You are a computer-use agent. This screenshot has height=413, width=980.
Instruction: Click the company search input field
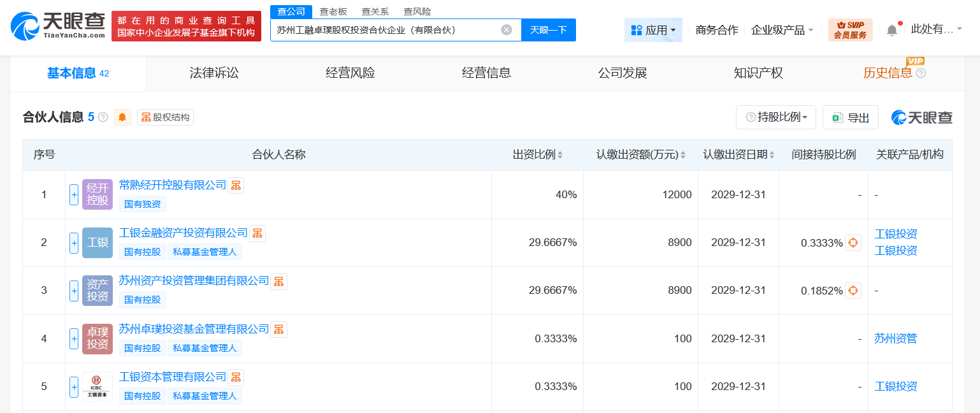(382, 29)
